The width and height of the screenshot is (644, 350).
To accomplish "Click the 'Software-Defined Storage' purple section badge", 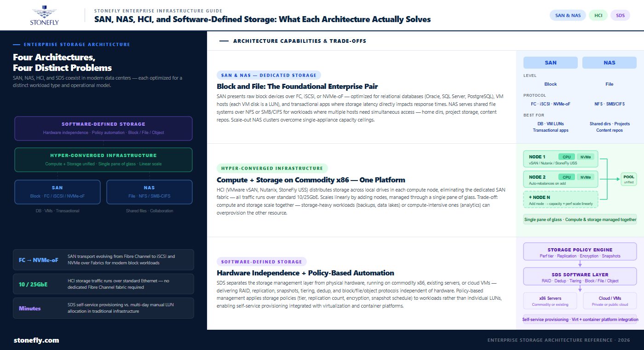I will tap(261, 262).
